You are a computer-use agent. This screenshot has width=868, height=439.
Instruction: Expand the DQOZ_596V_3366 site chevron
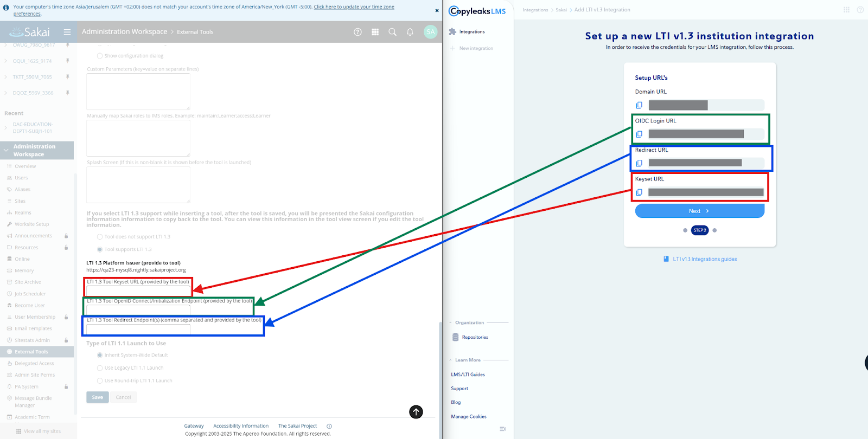[5, 93]
